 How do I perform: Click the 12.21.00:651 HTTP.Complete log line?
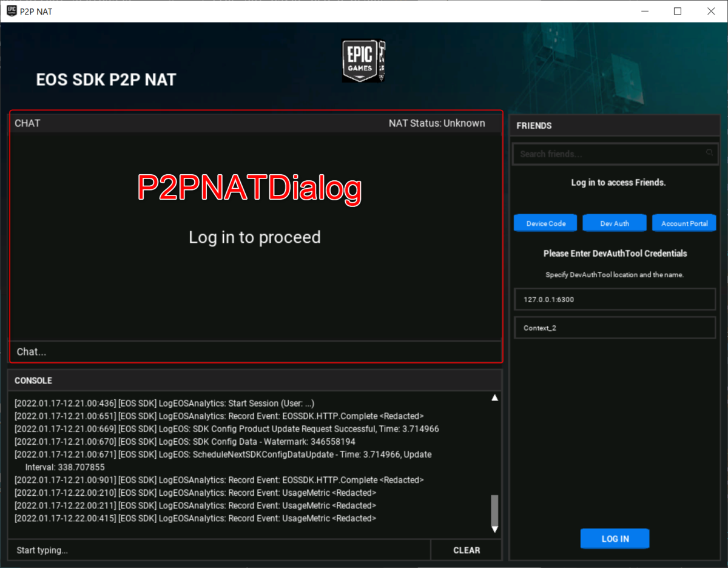pos(219,416)
